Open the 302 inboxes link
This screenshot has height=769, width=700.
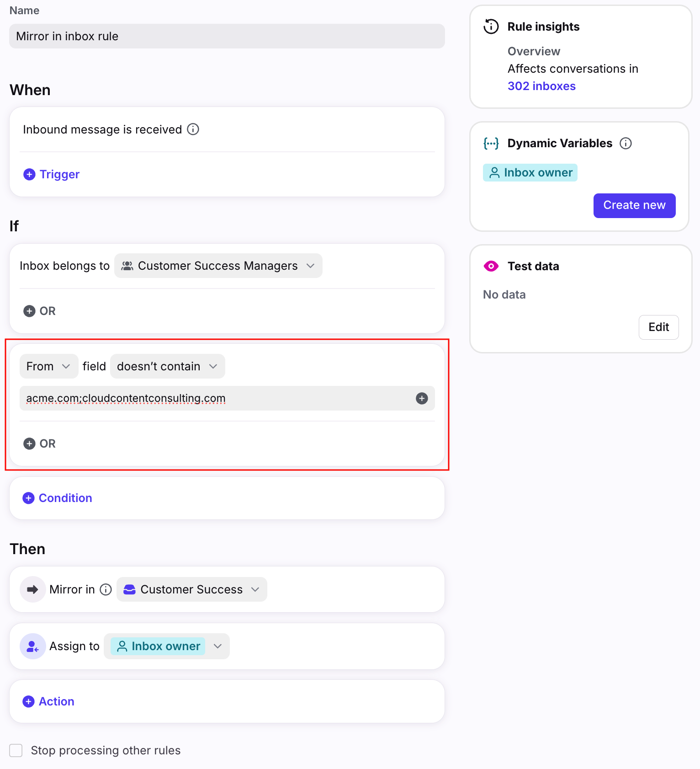pyautogui.click(x=541, y=86)
